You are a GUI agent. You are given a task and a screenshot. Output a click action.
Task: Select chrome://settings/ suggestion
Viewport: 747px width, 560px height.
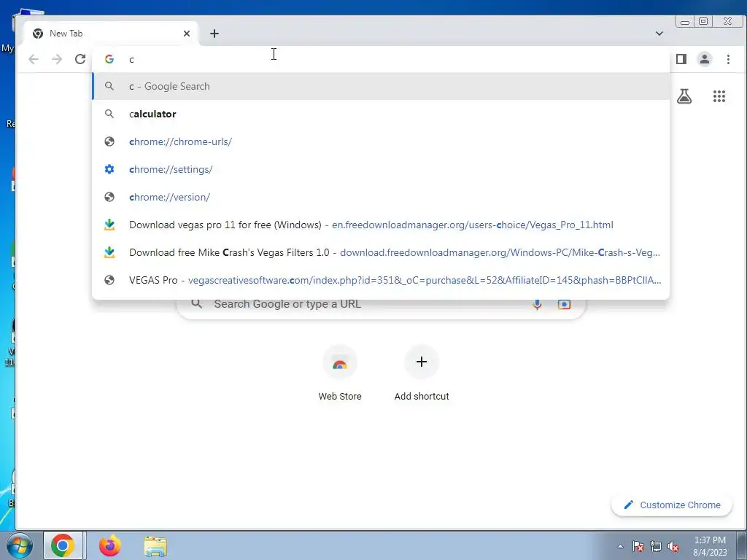click(x=381, y=169)
